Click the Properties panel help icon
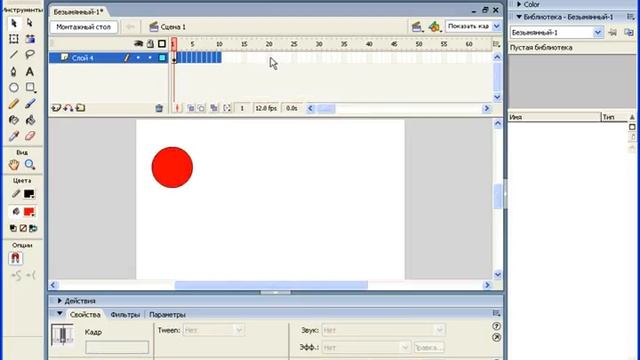640x360 pixels. coord(496,326)
